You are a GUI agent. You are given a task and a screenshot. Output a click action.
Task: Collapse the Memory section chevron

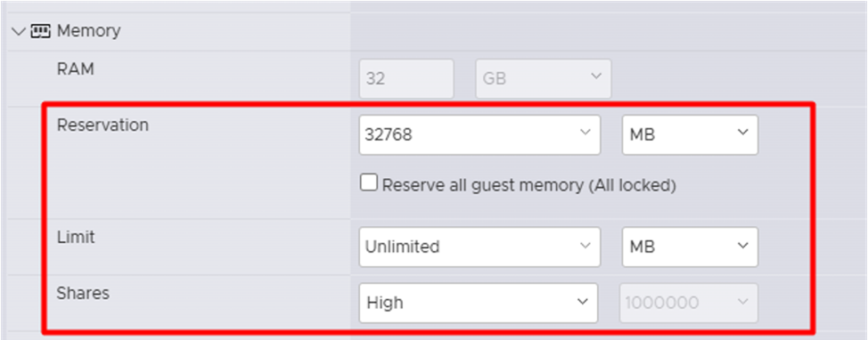click(19, 31)
